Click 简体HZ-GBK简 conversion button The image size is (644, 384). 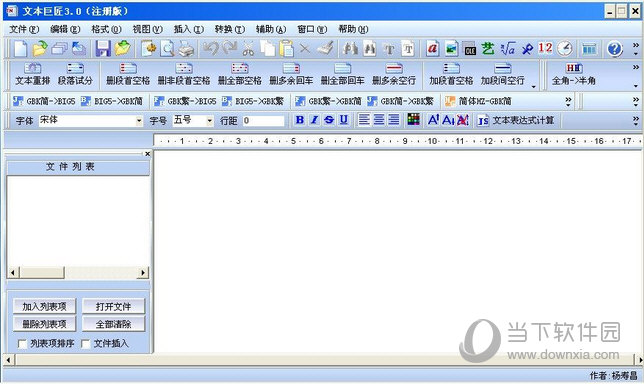pos(478,101)
